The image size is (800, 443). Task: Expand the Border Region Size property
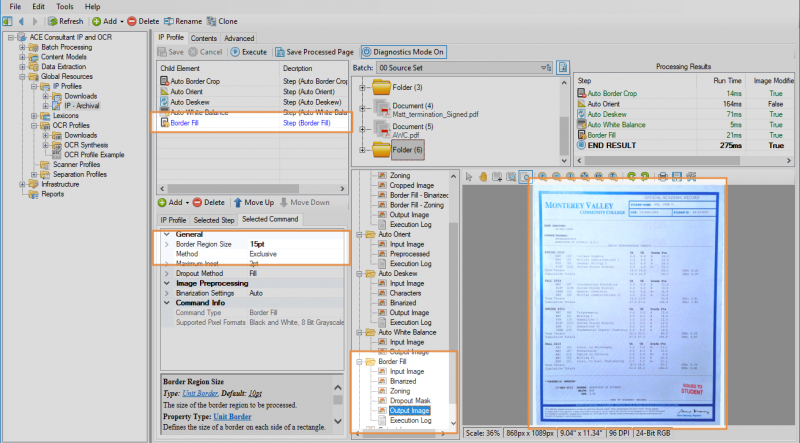point(167,244)
